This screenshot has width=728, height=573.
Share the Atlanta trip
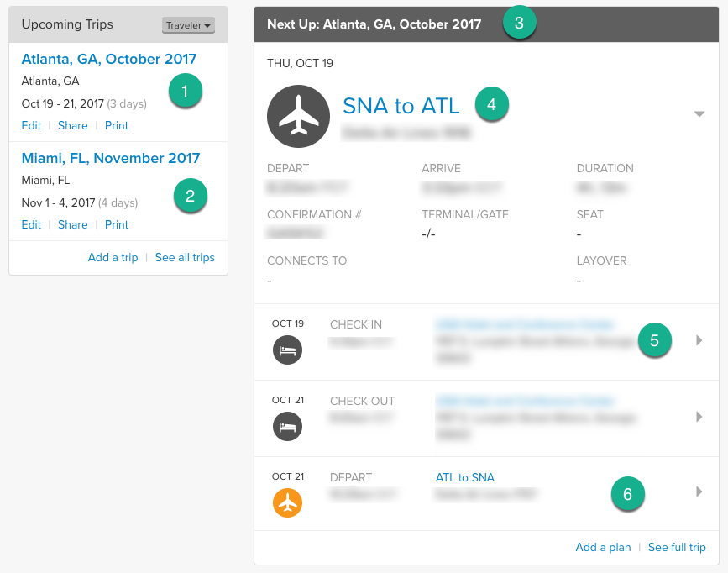pos(72,125)
